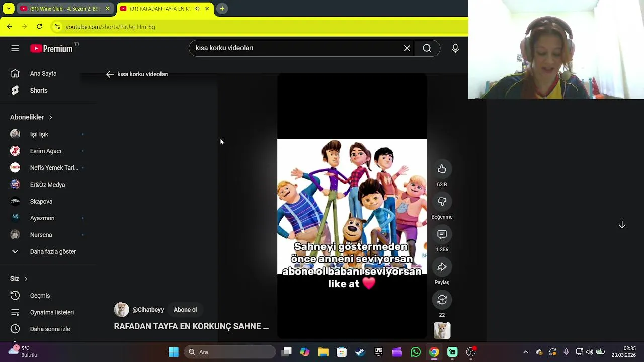Launch Steam from taskbar
644x362 pixels.
point(360,352)
